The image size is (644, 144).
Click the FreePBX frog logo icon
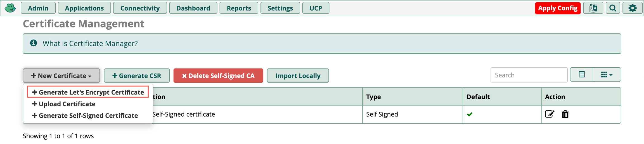coord(10,8)
